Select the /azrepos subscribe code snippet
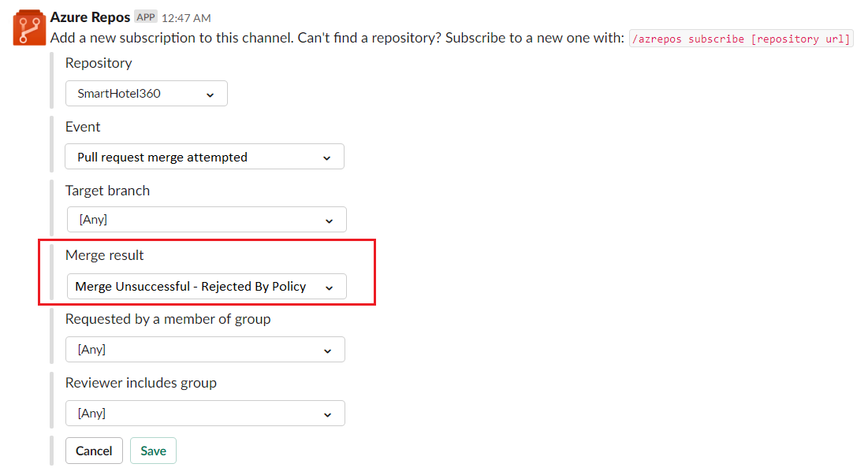Viewport: 868px width, 475px height. (x=739, y=38)
